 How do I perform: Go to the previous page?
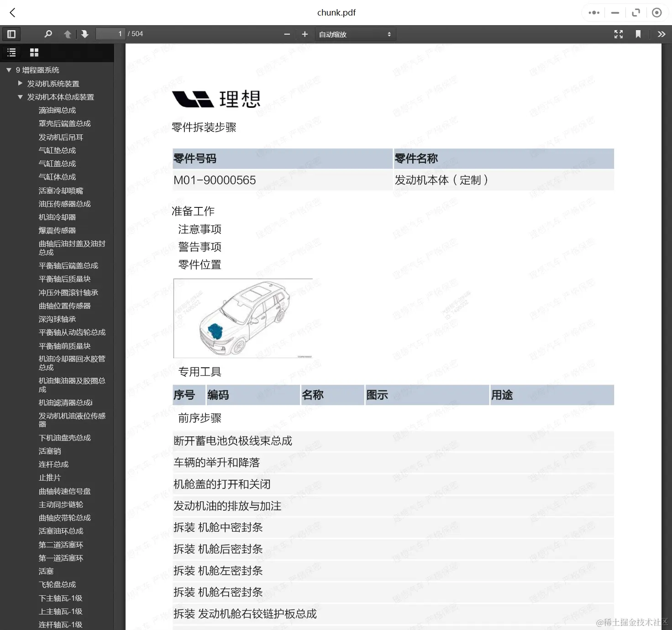pyautogui.click(x=68, y=34)
